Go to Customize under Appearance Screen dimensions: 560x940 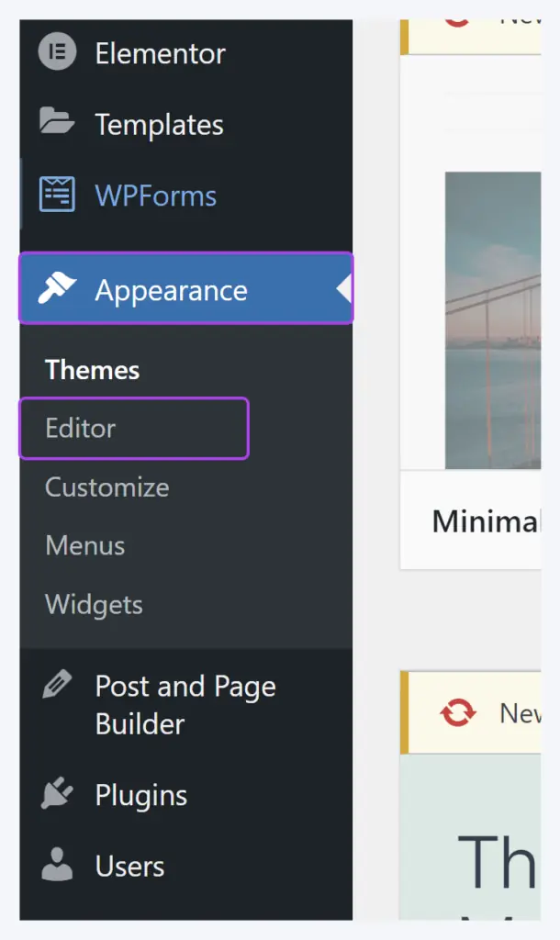click(x=107, y=487)
